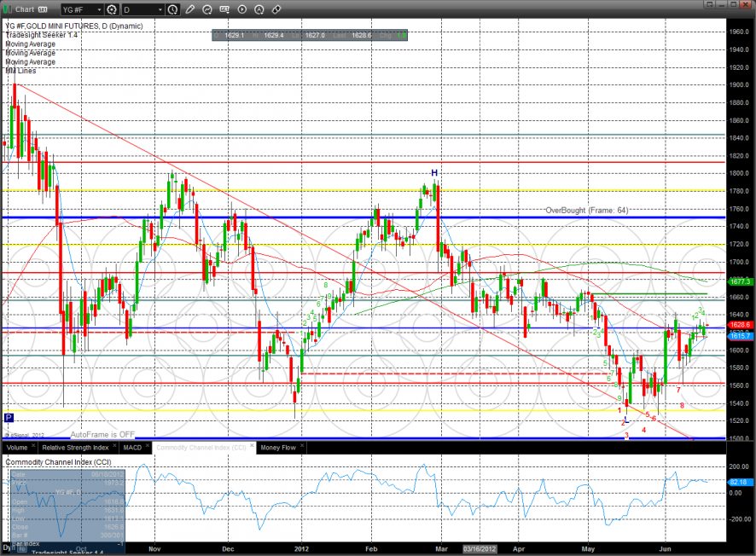Click the 1677.3 green price label
Image resolution: width=756 pixels, height=556 pixels.
(739, 281)
